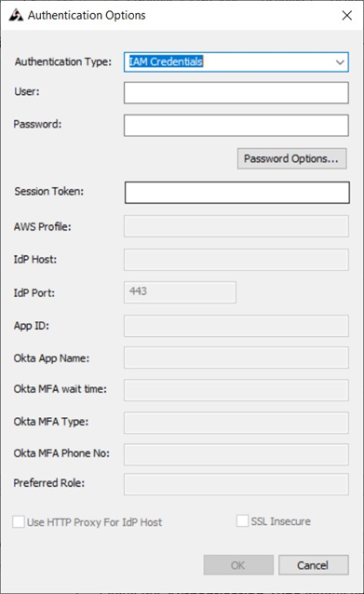Click the Okta App Name field
Viewport: 364px width, 594px height.
coord(236,358)
